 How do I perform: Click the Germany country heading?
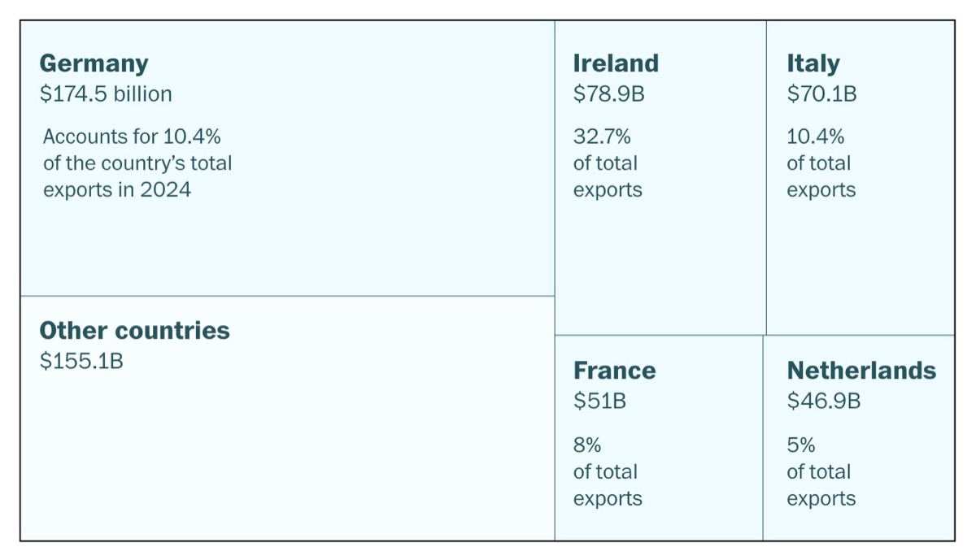click(94, 63)
